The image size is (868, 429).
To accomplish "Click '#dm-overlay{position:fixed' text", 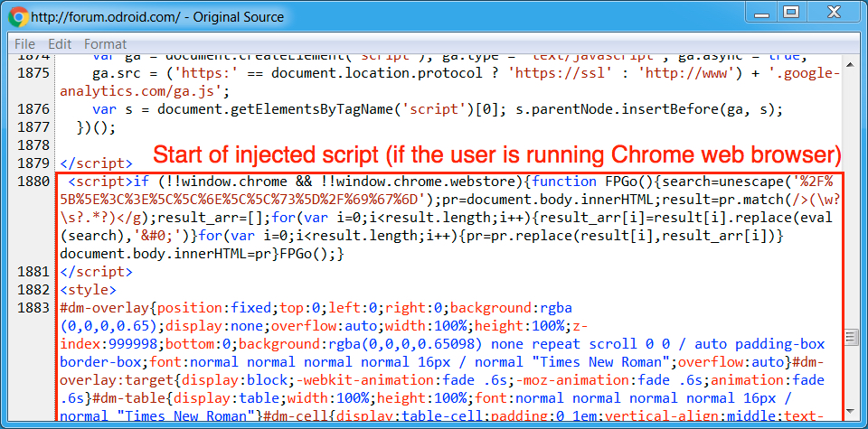I will [x=167, y=308].
